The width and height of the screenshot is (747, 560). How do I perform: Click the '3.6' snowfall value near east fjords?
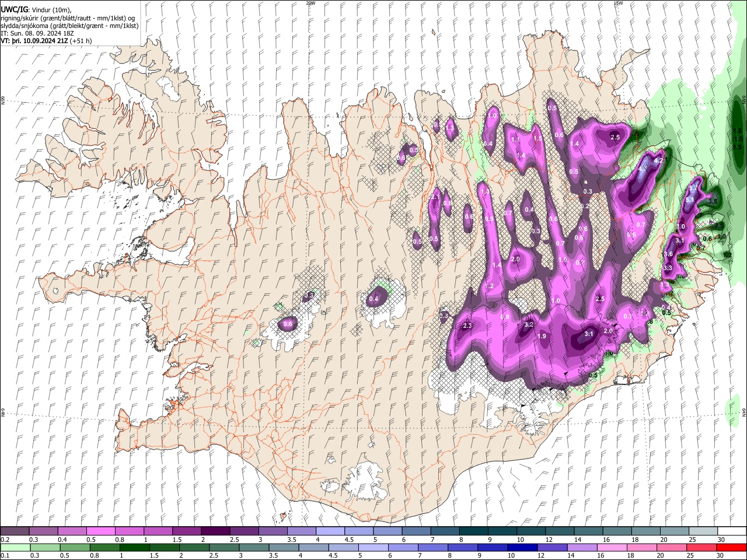point(669,254)
